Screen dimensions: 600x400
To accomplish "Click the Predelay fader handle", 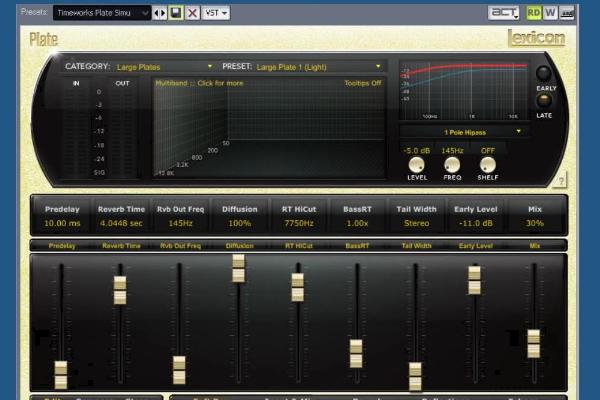I will click(61, 375).
